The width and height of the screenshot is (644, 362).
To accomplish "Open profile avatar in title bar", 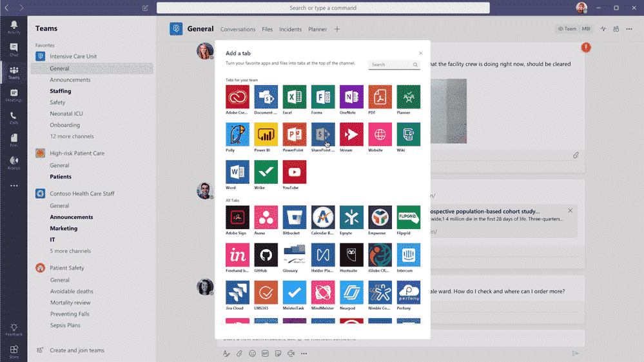I will (581, 8).
